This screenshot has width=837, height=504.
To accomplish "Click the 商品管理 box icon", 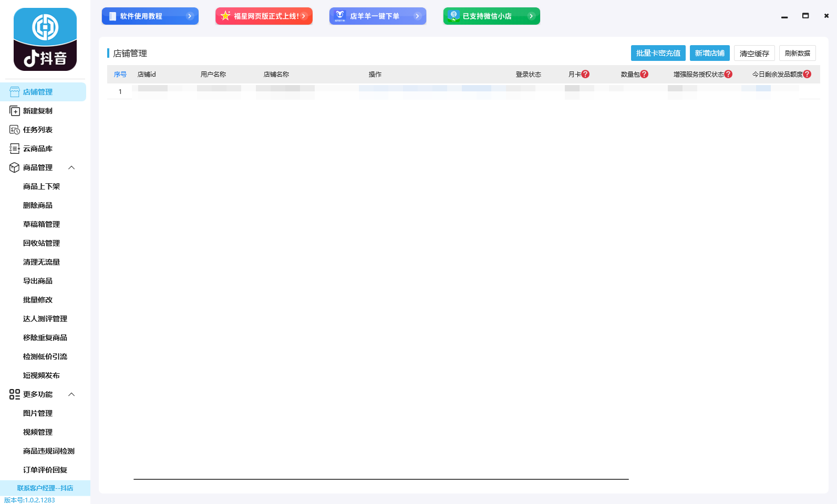I will pyautogui.click(x=15, y=167).
